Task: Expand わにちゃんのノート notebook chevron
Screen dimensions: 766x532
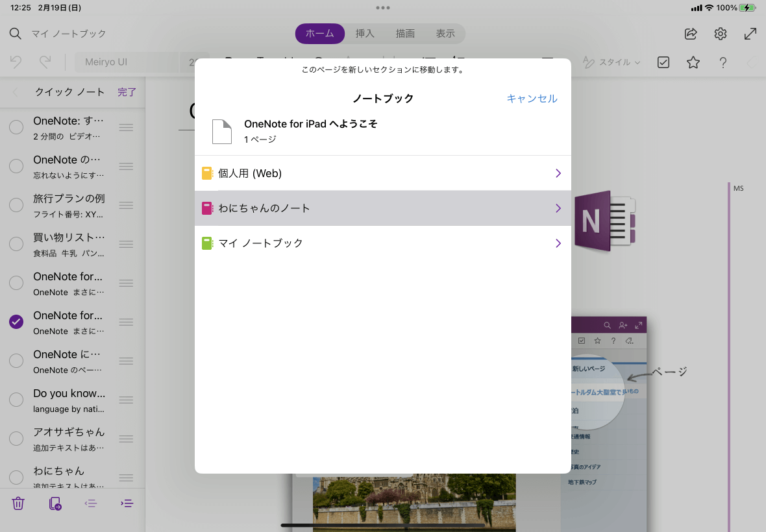Action: coord(558,208)
